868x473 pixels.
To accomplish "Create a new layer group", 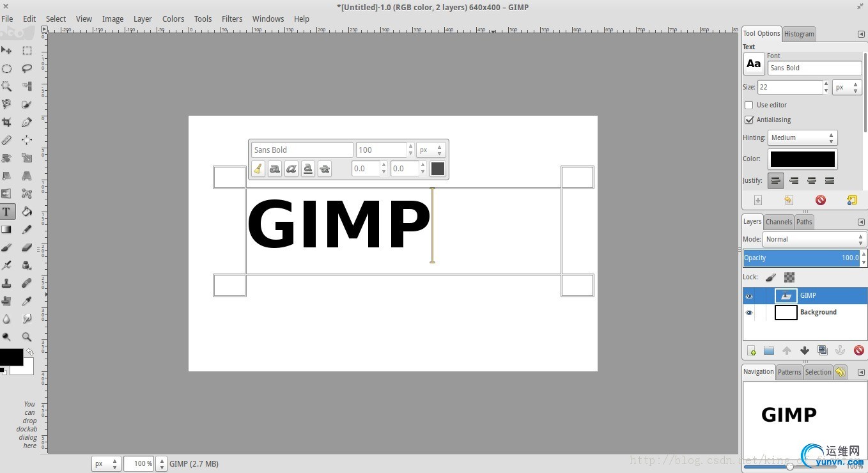I will [x=769, y=350].
